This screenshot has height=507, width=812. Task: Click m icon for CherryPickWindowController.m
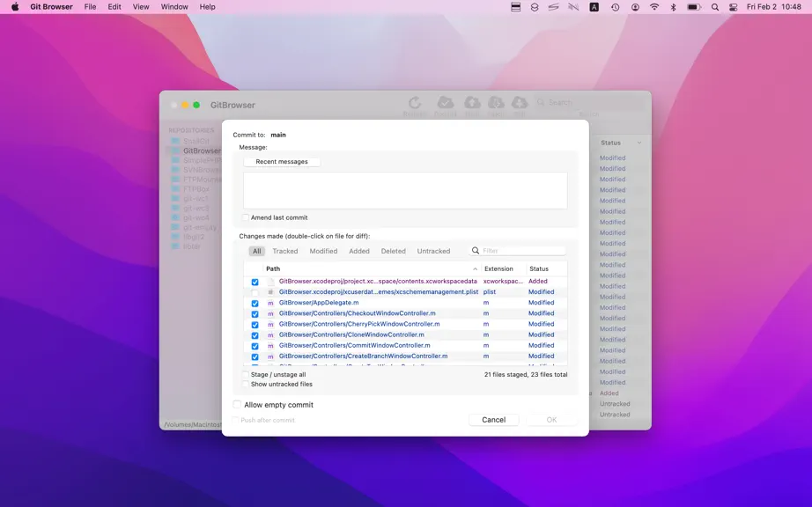[270, 325]
